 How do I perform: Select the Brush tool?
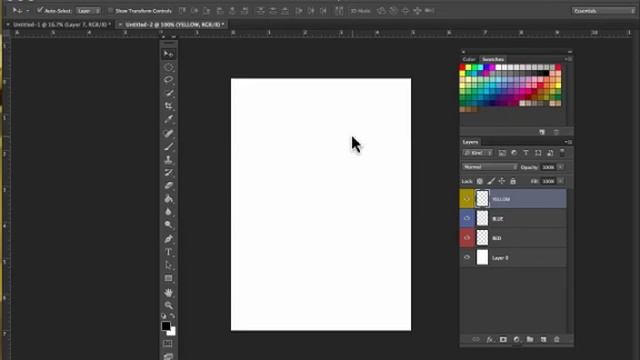168,146
